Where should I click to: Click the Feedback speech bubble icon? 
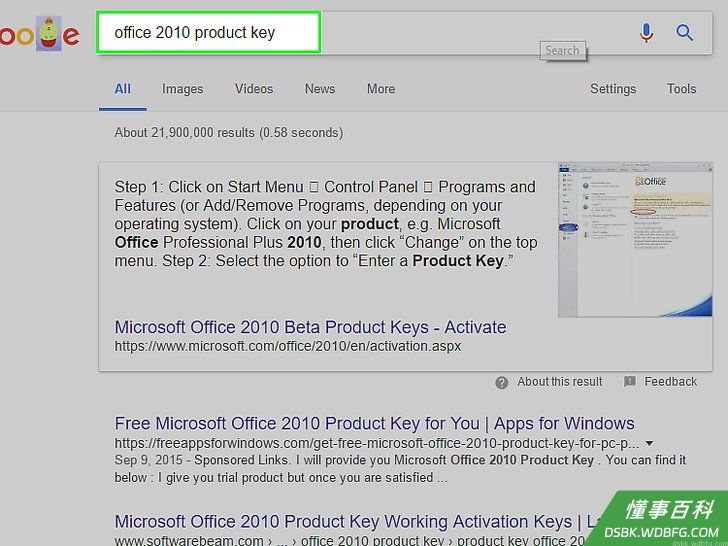coord(630,382)
